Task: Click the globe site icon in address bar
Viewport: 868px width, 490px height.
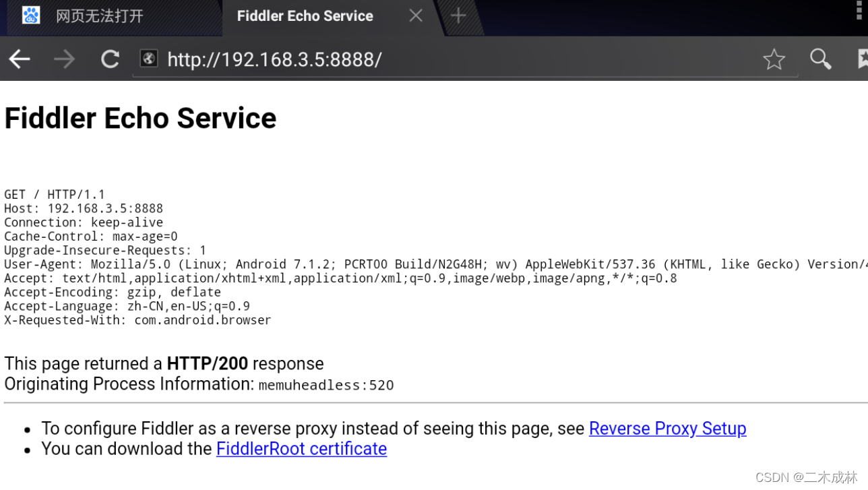Action: [149, 59]
